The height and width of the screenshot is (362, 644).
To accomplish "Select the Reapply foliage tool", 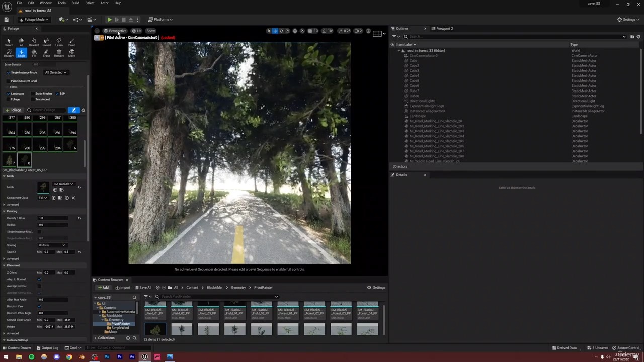I will pyautogui.click(x=9, y=53).
